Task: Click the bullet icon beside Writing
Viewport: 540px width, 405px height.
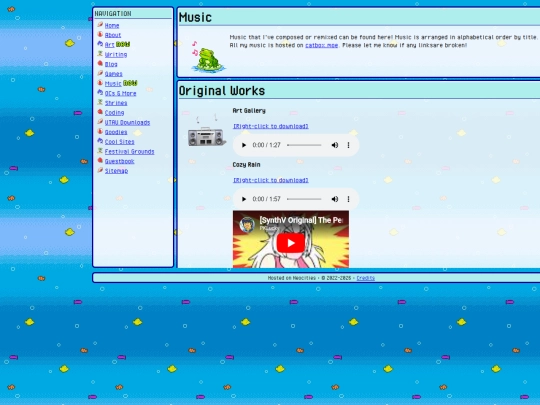Action: coord(100,53)
